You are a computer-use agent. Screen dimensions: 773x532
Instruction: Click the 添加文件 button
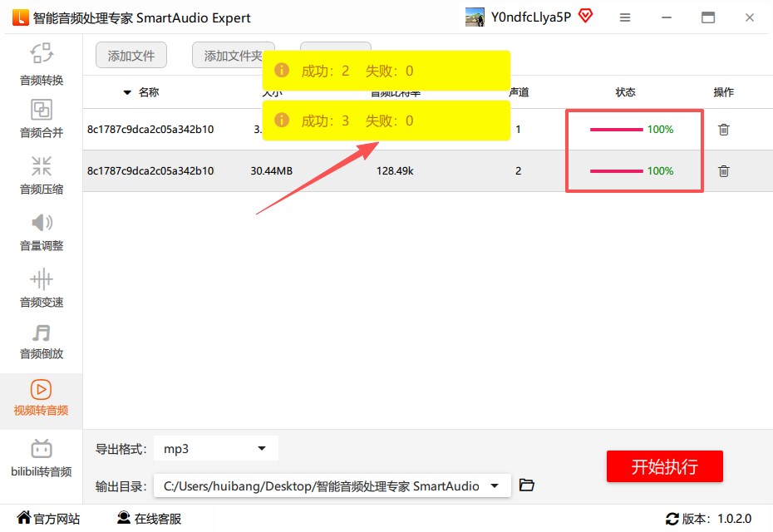pos(131,56)
